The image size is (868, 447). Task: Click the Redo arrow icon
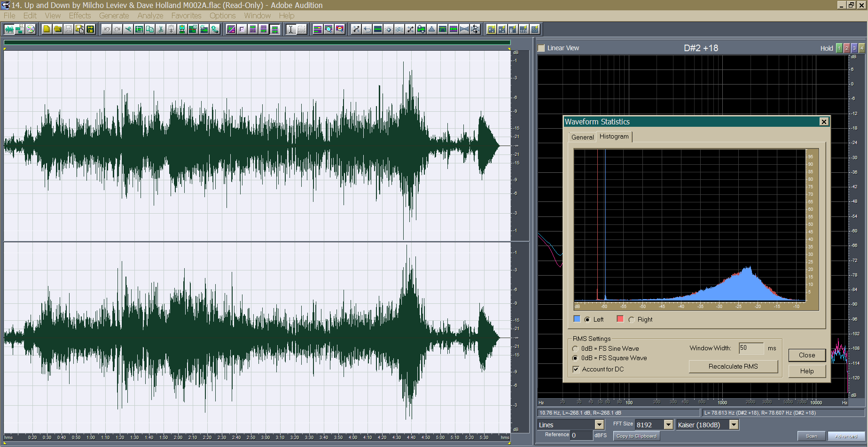[117, 29]
